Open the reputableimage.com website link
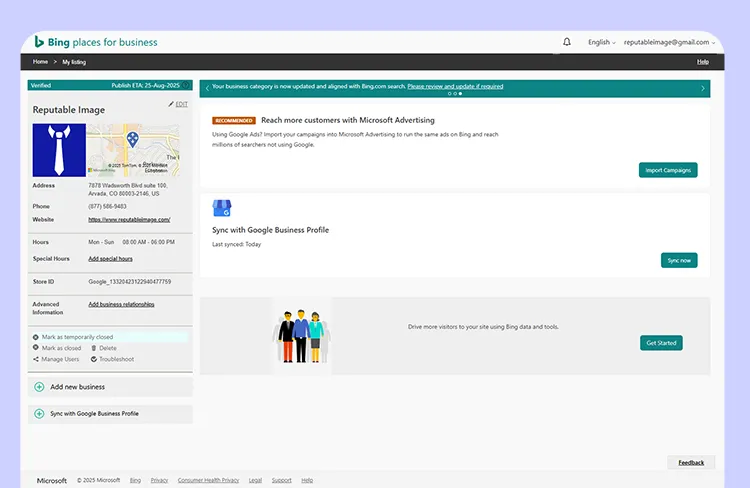This screenshot has height=488, width=750. click(129, 220)
